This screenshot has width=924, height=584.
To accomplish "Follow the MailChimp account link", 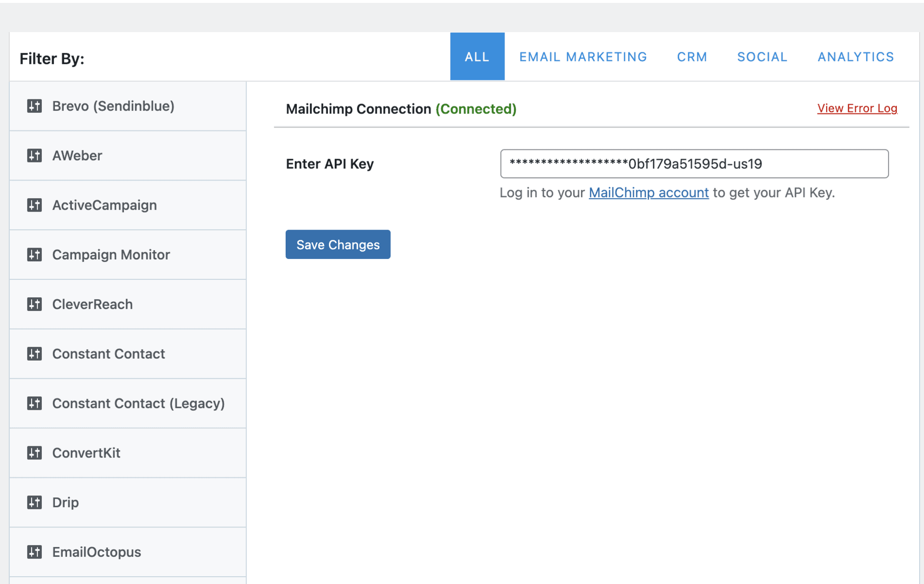I will [649, 193].
